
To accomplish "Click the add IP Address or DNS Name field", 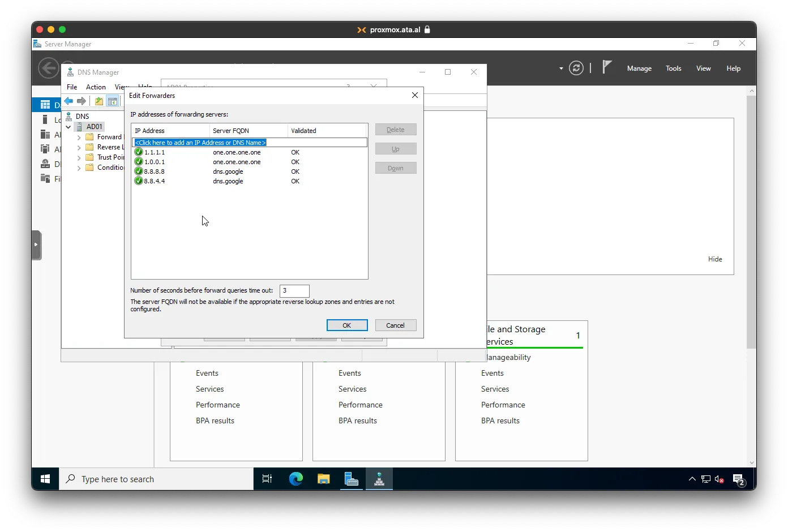I will (250, 143).
